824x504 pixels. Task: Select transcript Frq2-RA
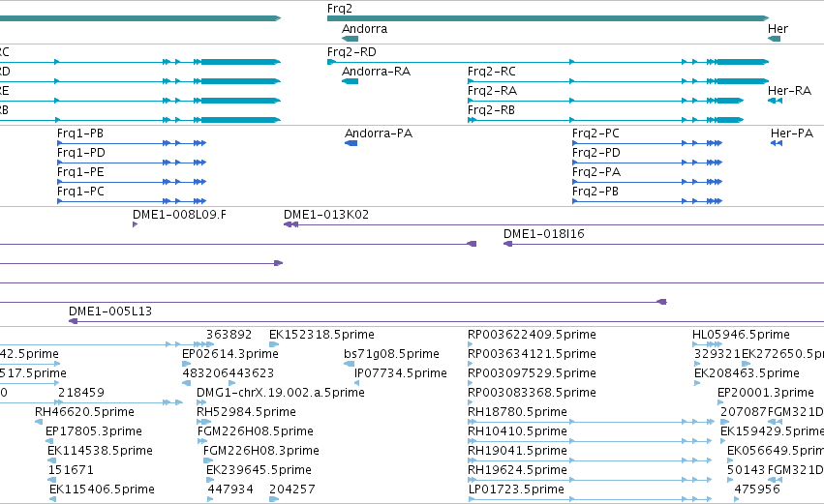pyautogui.click(x=492, y=91)
